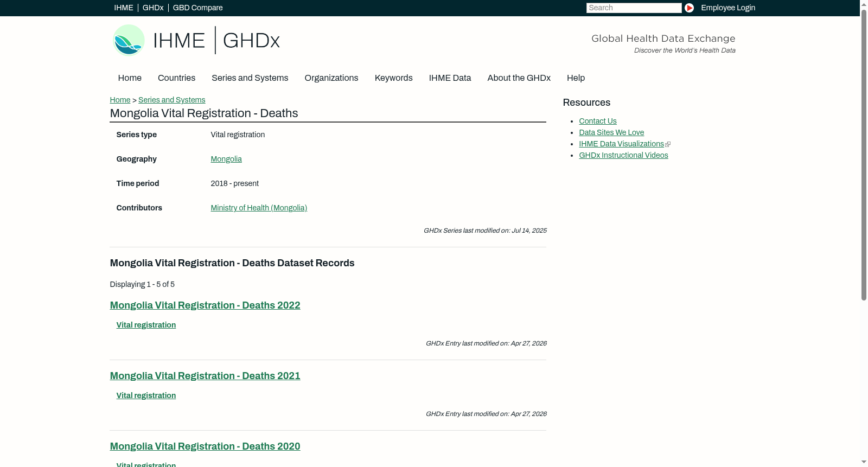
Task: Click the 'Series type' field label
Action: click(x=137, y=135)
